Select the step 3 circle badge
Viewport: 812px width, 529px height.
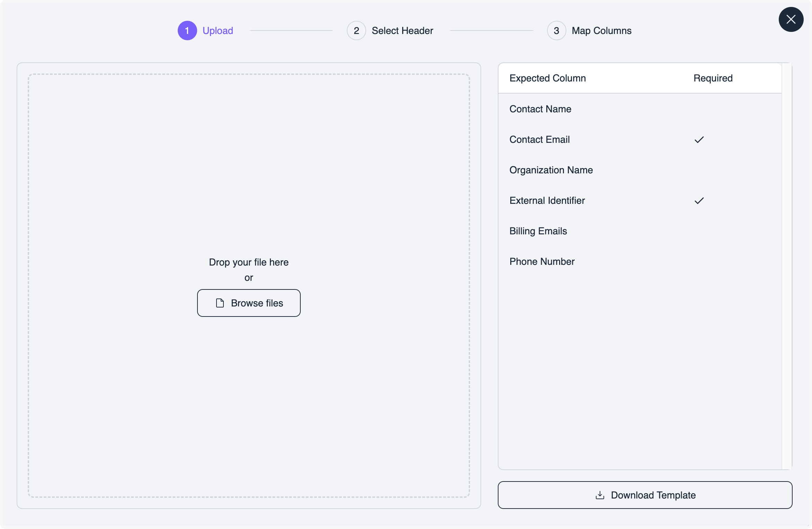[556, 31]
